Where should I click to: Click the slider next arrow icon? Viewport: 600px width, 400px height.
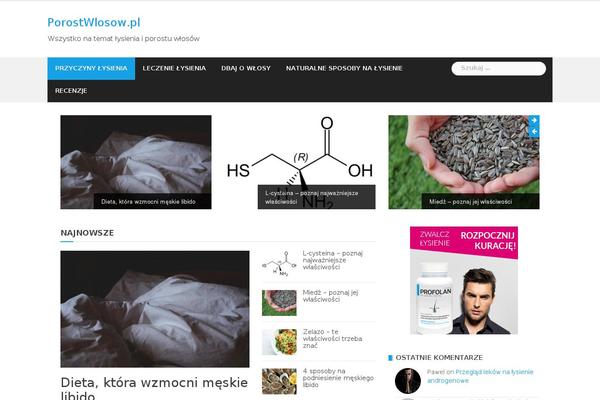click(534, 120)
